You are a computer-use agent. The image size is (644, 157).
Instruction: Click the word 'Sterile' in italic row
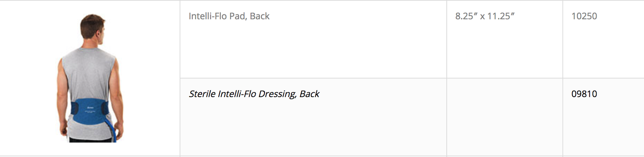[202, 94]
